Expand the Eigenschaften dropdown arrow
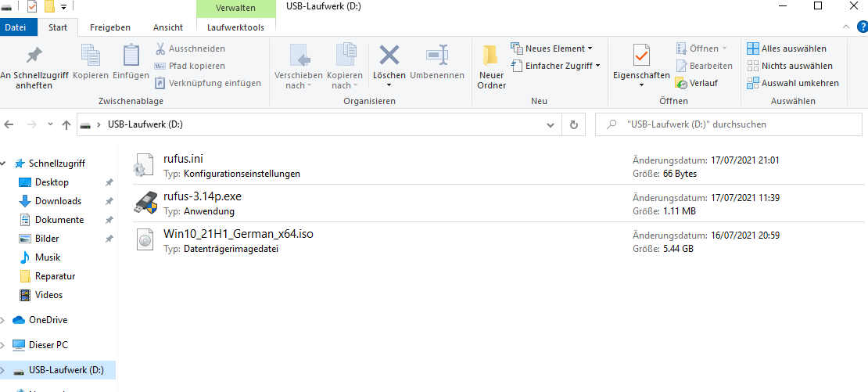 coord(641,85)
